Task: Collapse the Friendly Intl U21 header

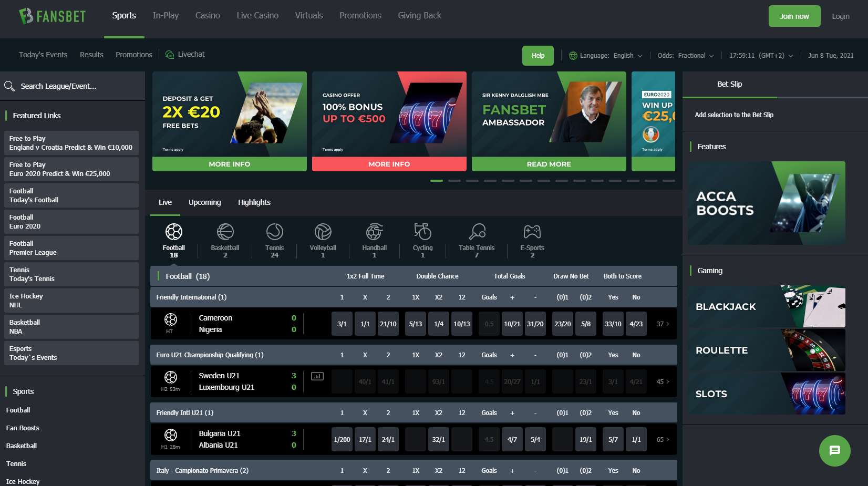Action: pyautogui.click(x=414, y=413)
